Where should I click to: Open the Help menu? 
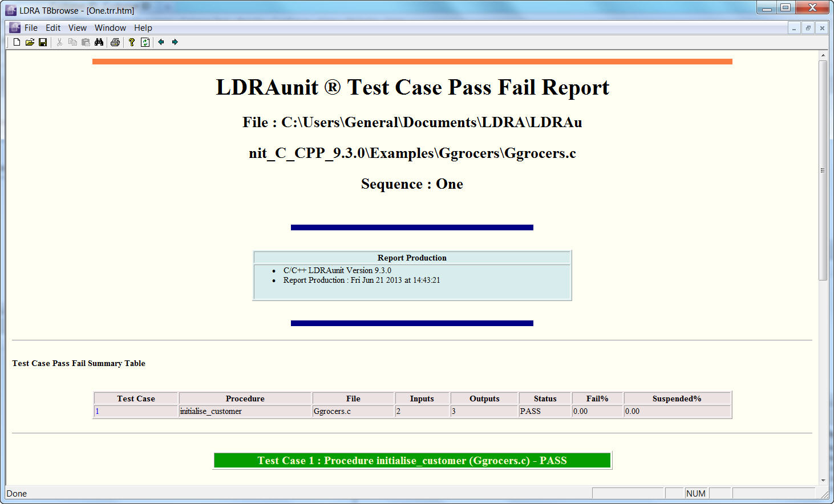tap(143, 28)
